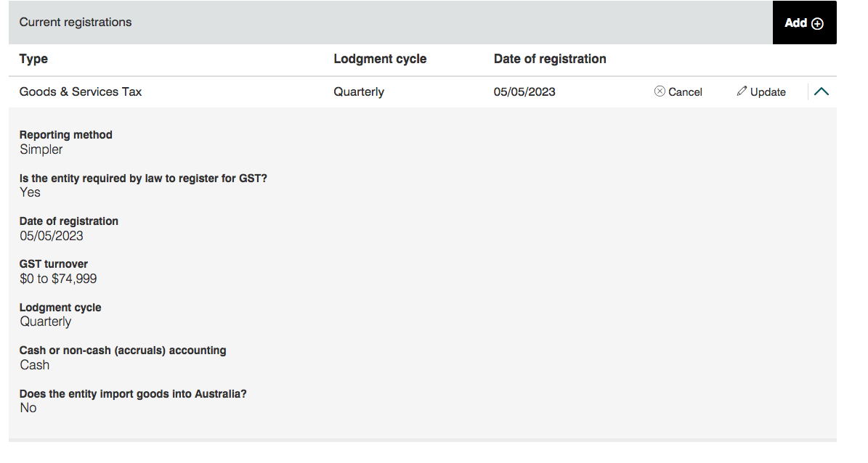Click the Simpler reporting method value

coord(41,149)
